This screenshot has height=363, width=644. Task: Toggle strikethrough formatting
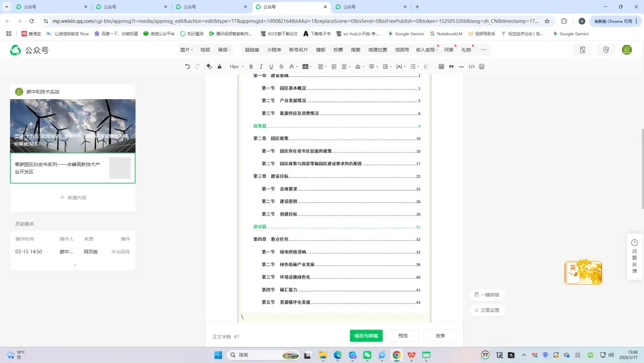[281, 67]
